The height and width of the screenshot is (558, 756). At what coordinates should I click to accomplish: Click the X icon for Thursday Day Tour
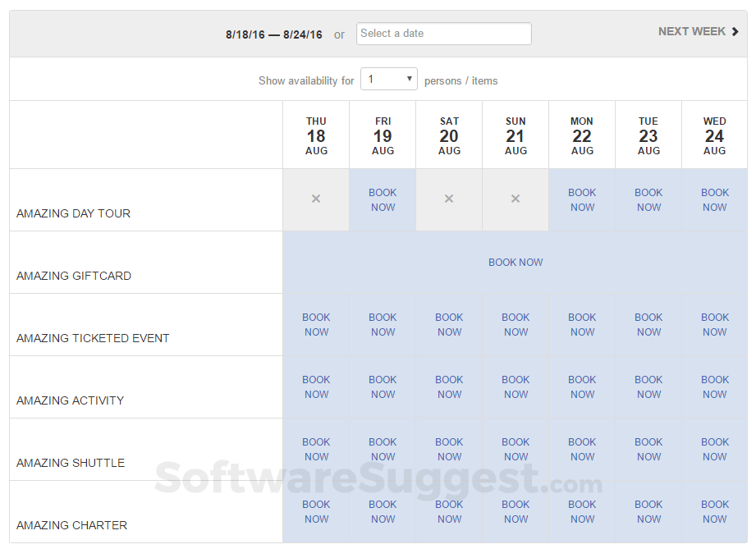click(316, 199)
